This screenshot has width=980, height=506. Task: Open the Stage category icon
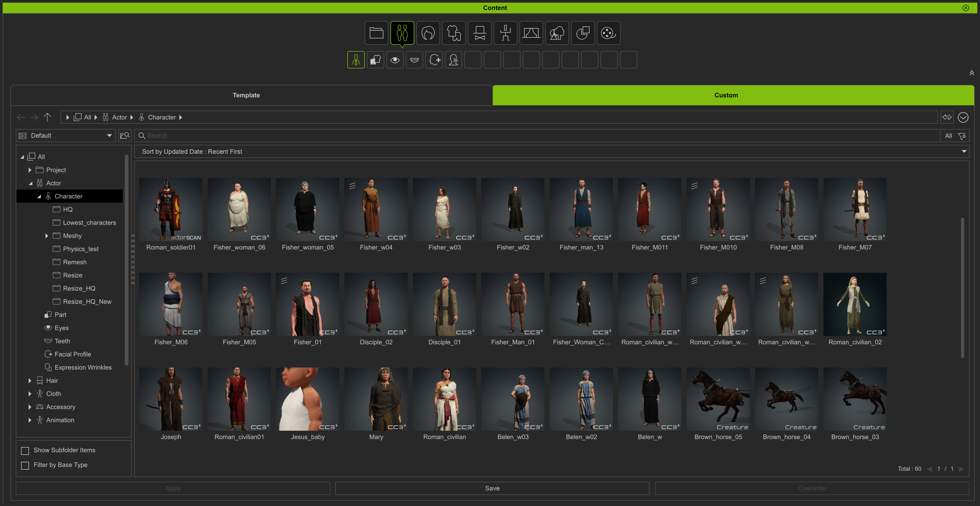[x=531, y=33]
